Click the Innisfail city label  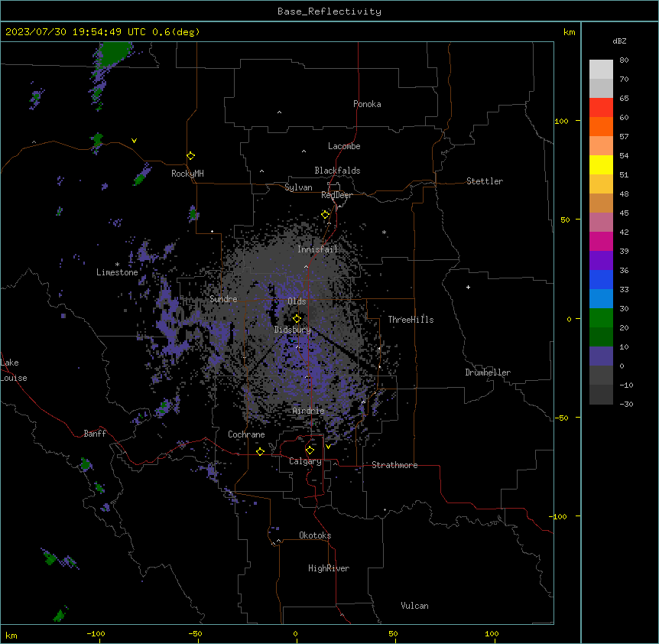tap(318, 249)
